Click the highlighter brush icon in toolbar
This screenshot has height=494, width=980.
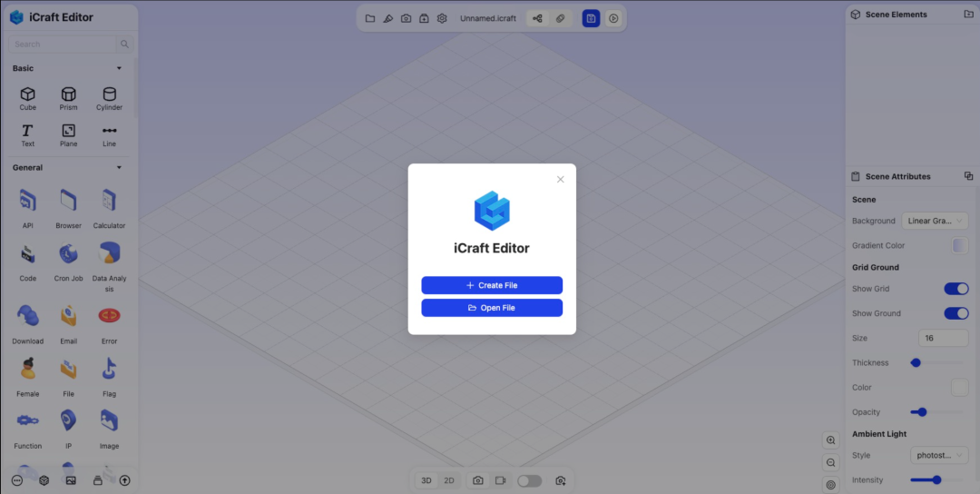click(388, 19)
